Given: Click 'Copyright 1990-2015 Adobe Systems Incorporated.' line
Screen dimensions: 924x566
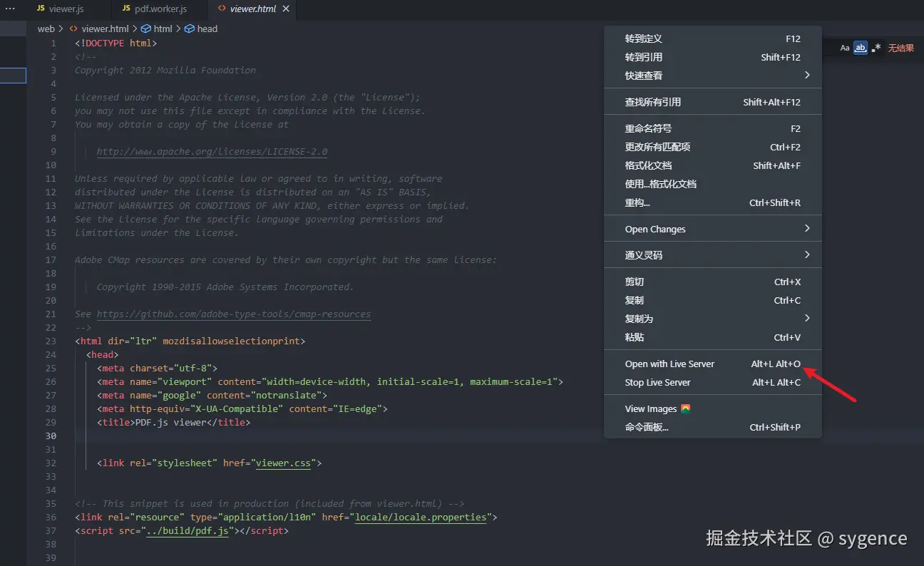Looking at the screenshot, I should coord(225,287).
